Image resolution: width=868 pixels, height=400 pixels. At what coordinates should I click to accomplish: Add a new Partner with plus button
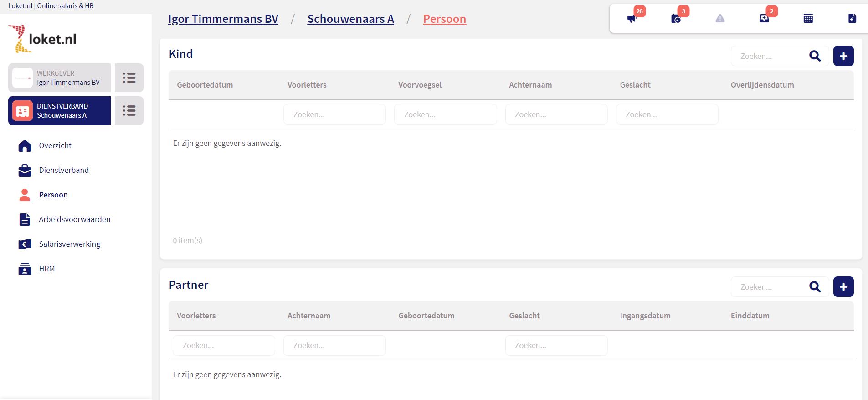coord(843,287)
